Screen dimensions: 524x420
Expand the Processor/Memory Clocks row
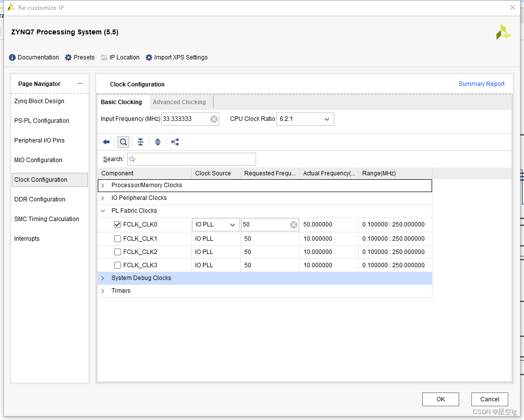(x=103, y=185)
